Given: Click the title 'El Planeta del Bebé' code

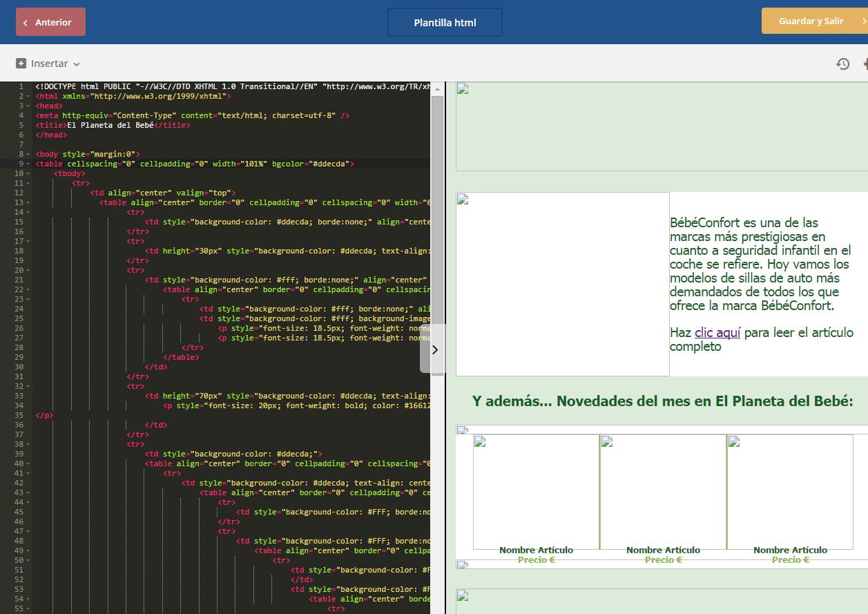Looking at the screenshot, I should pos(112,126).
